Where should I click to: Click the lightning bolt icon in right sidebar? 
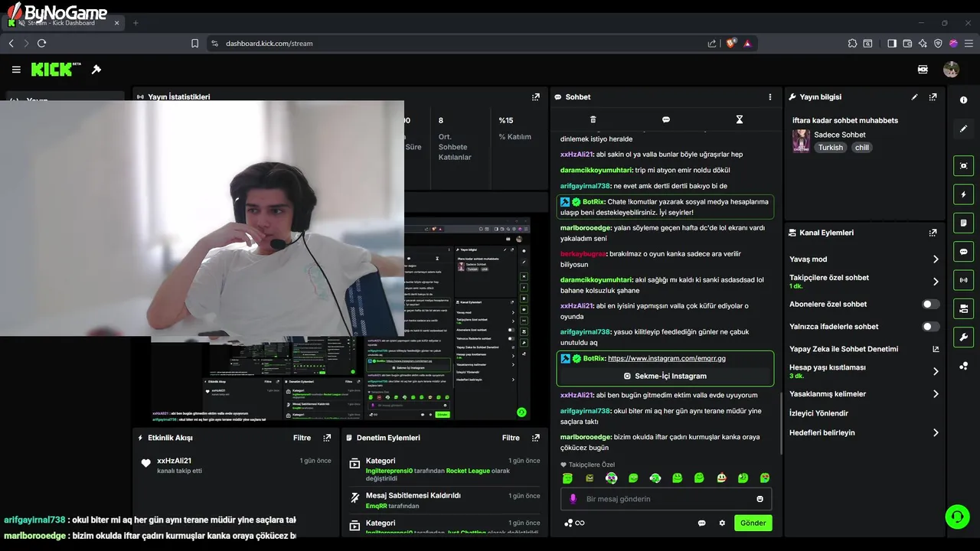coord(963,194)
